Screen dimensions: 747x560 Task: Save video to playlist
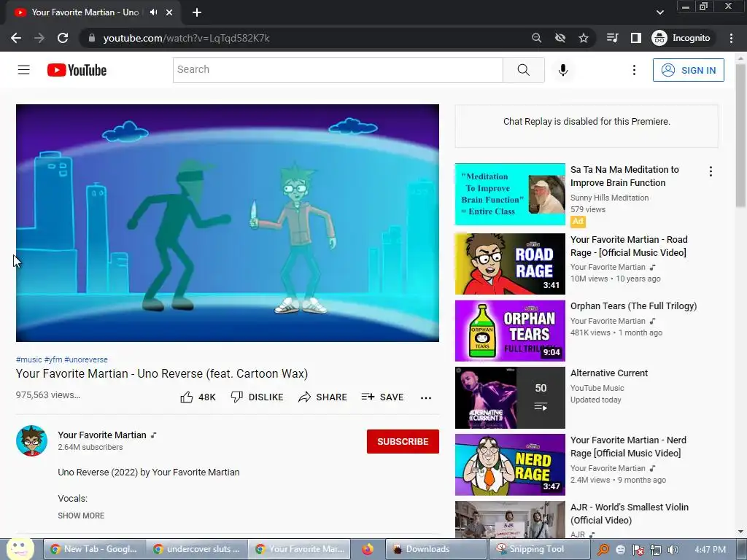click(x=382, y=397)
